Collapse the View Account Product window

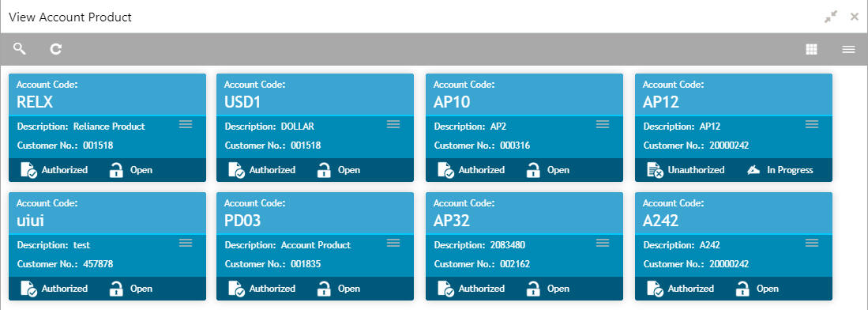(830, 17)
